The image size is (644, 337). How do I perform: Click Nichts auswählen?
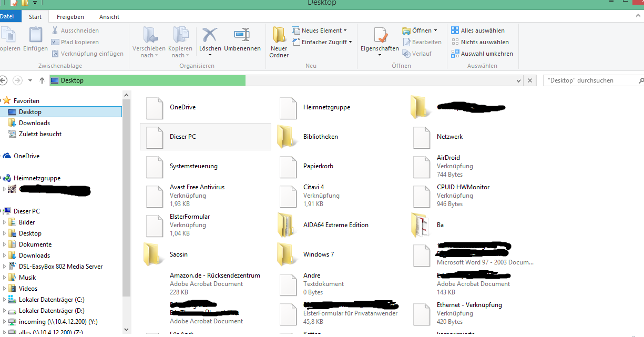[x=480, y=42]
